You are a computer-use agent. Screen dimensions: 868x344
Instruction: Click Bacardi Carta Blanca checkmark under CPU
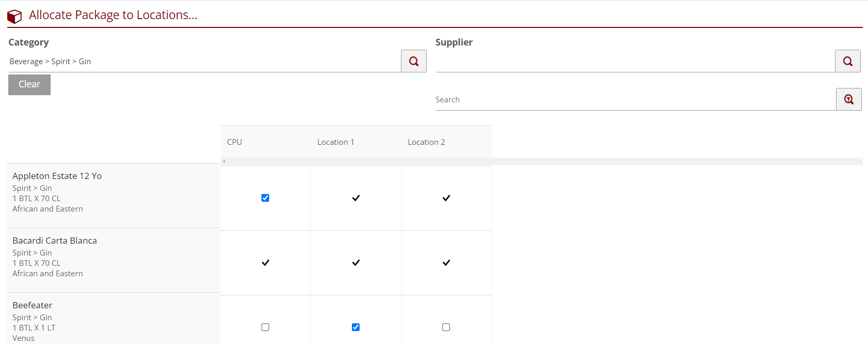(266, 263)
